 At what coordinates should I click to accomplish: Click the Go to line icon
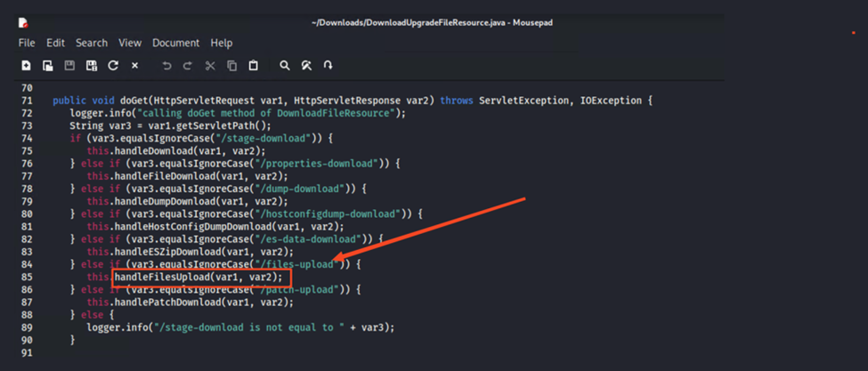328,66
